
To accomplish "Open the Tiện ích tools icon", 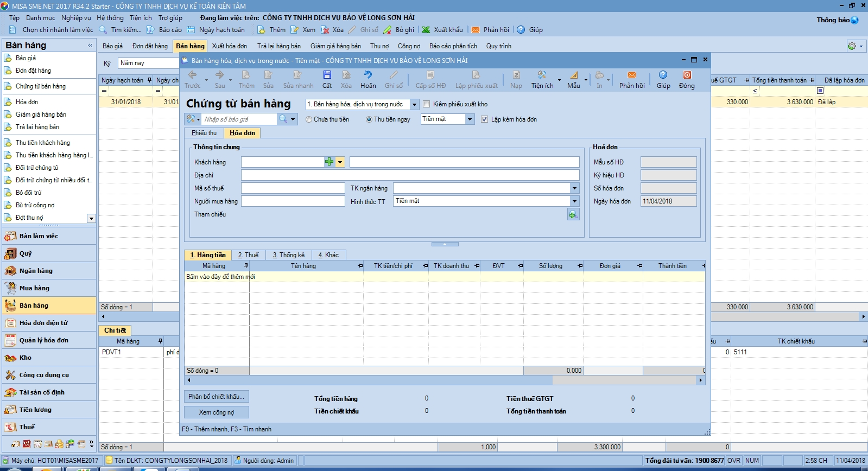I will (542, 75).
